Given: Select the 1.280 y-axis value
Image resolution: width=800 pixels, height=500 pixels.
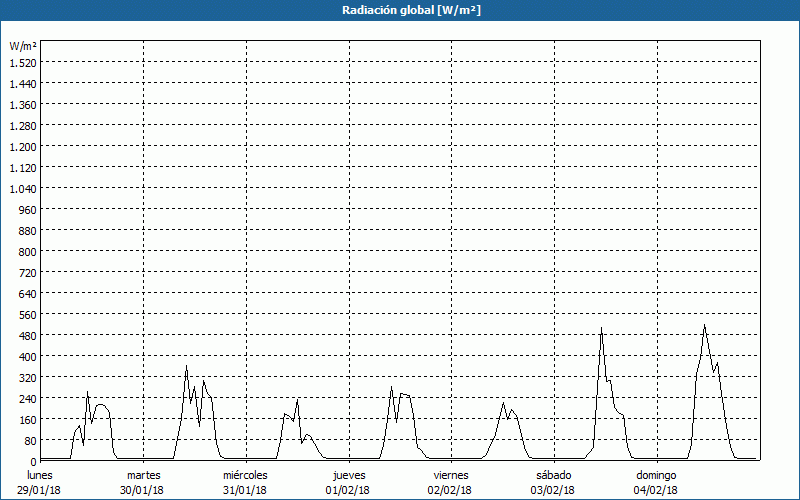Looking at the screenshot, I should [x=23, y=126].
